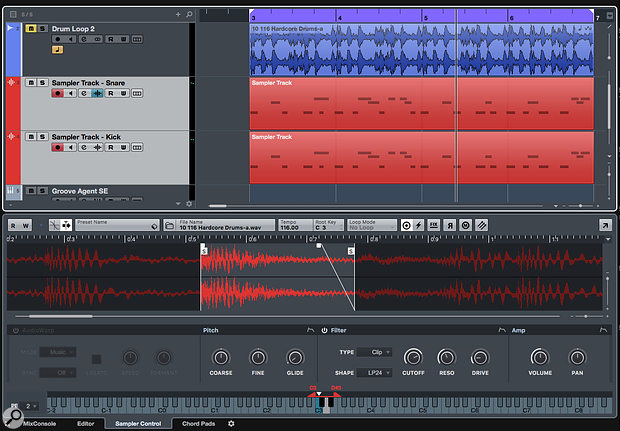Image resolution: width=620 pixels, height=431 pixels.
Task: Open track list settings gear
Action: click(189, 204)
